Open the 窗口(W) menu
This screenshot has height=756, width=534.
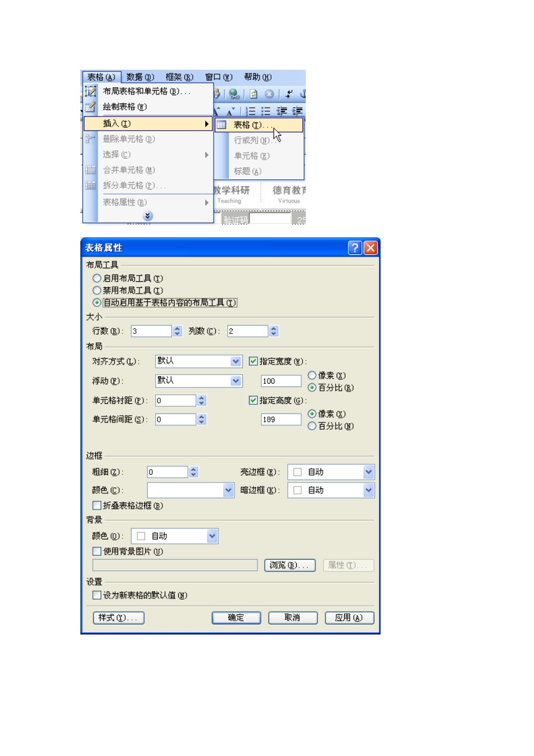click(219, 77)
